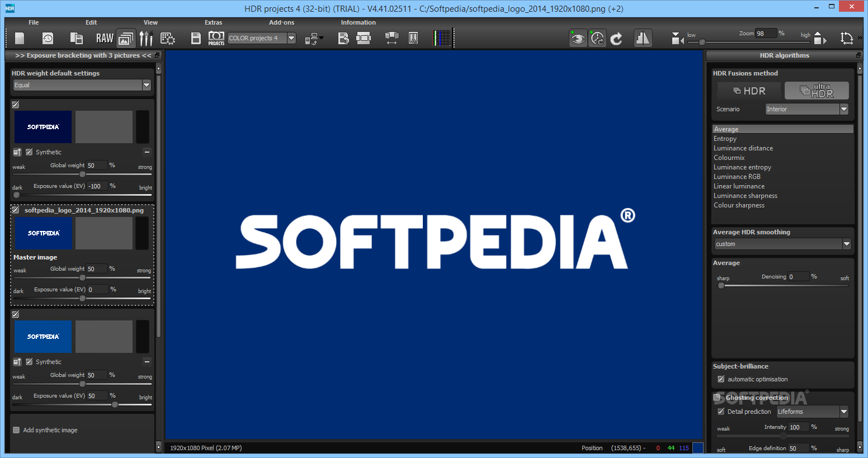
Task: Toggle the split comparison view icon
Action: pos(643,38)
